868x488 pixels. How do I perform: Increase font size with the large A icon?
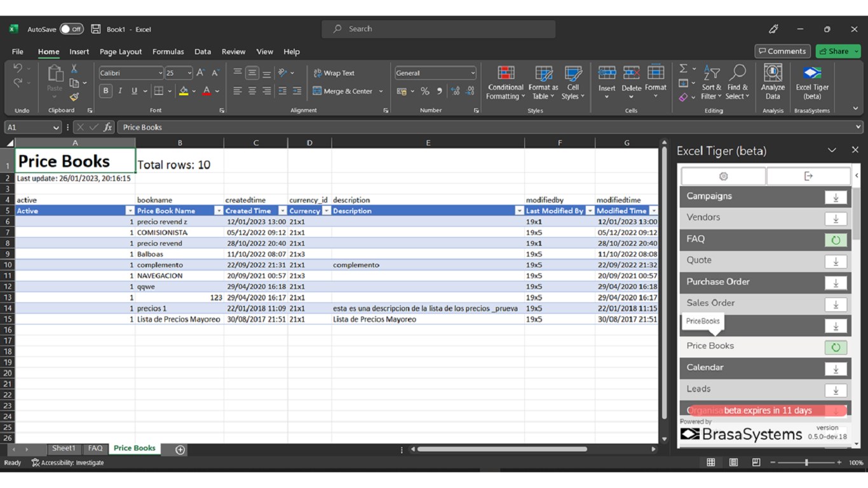pyautogui.click(x=201, y=73)
